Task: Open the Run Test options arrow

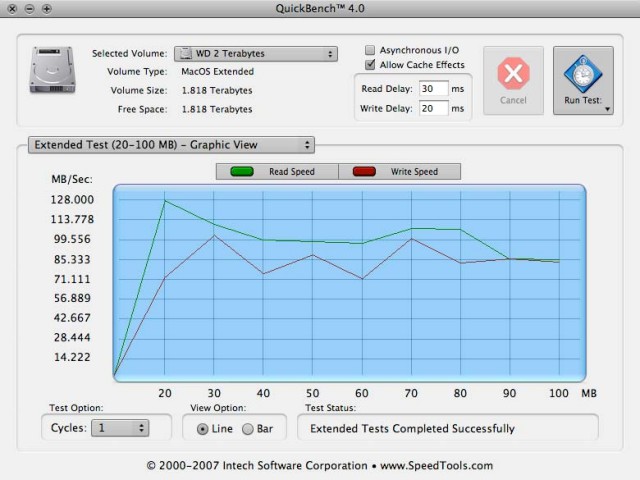Action: coord(607,109)
